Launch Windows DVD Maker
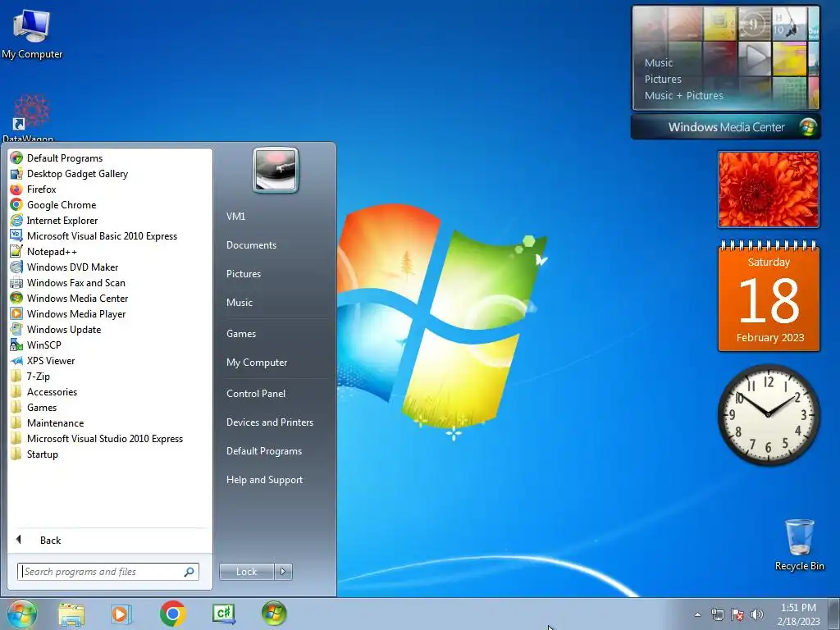 (64, 267)
